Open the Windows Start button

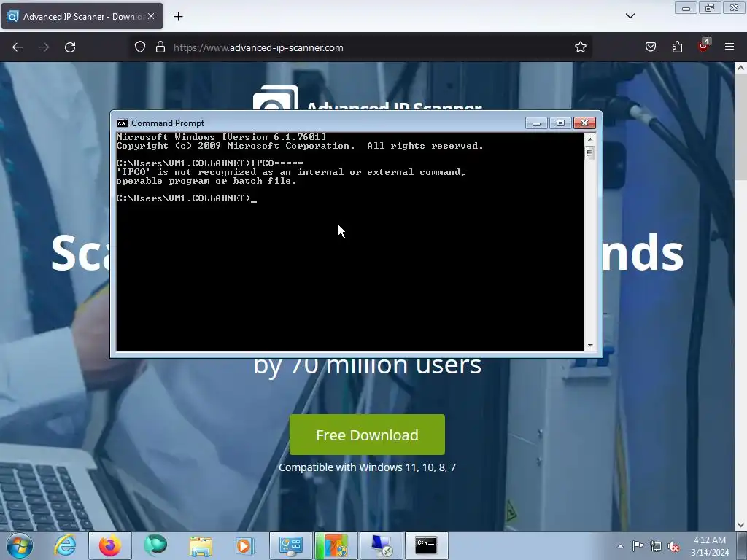pyautogui.click(x=20, y=545)
